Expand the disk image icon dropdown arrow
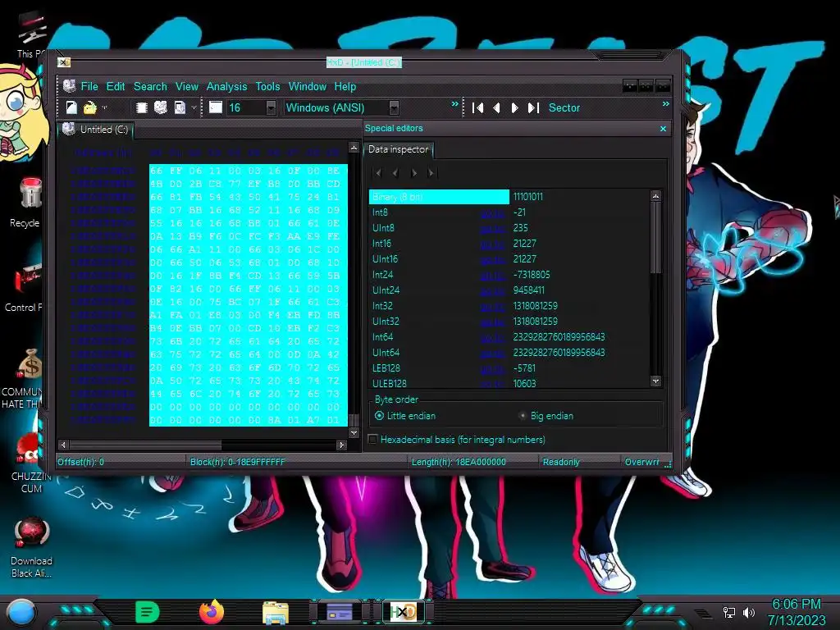This screenshot has height=630, width=840. (x=194, y=108)
